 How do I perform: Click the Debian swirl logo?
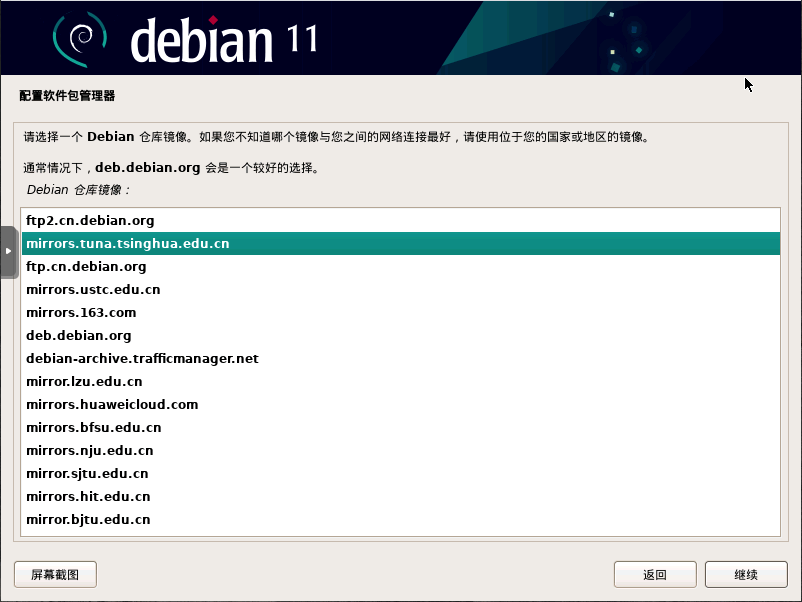click(x=80, y=40)
